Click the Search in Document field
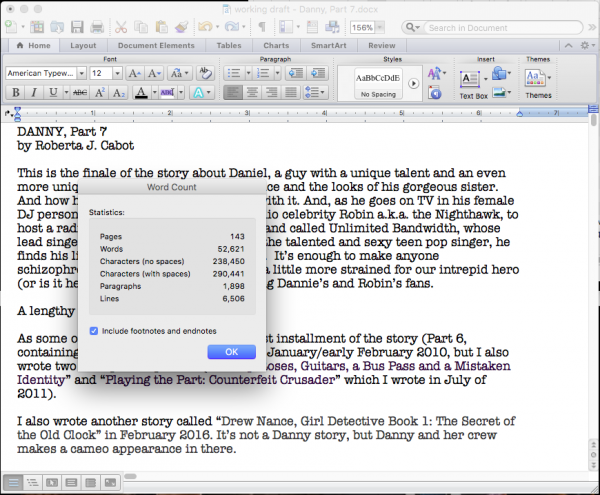Image resolution: width=600 pixels, height=495 pixels. click(x=510, y=27)
